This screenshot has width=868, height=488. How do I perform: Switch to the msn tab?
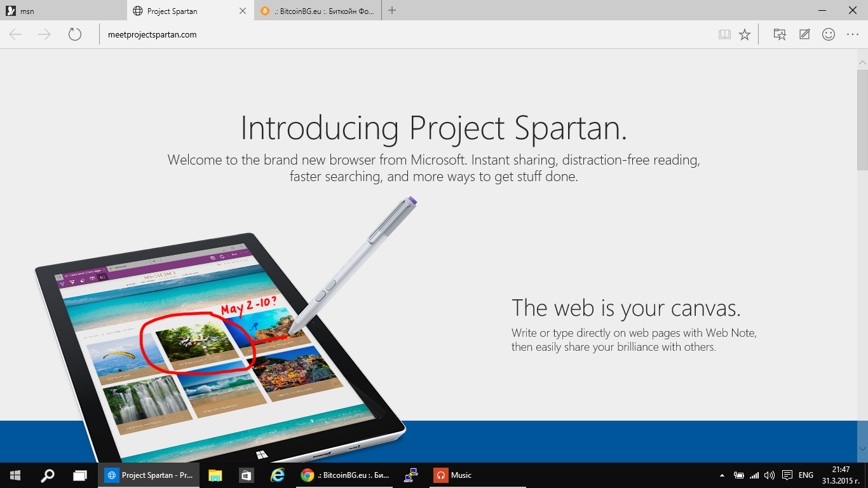click(64, 11)
